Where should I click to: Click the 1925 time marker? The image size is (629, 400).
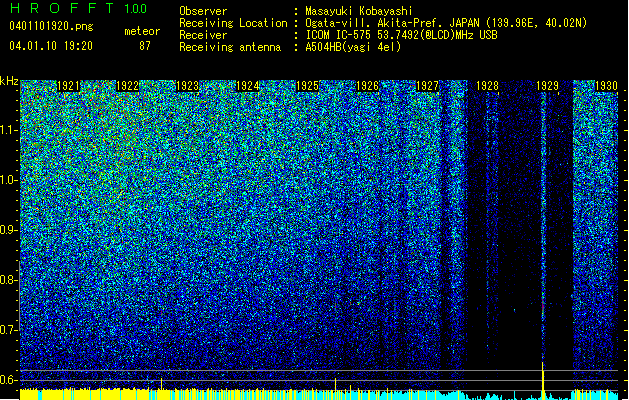[x=307, y=86]
